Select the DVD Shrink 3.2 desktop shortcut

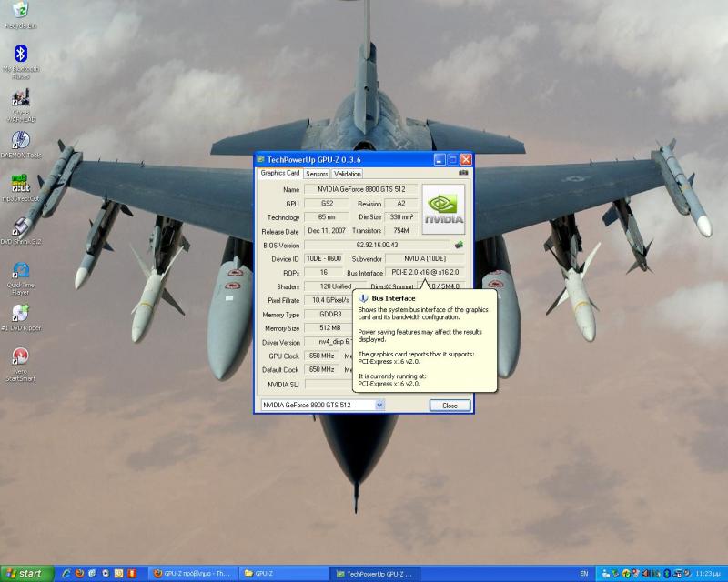(20, 231)
